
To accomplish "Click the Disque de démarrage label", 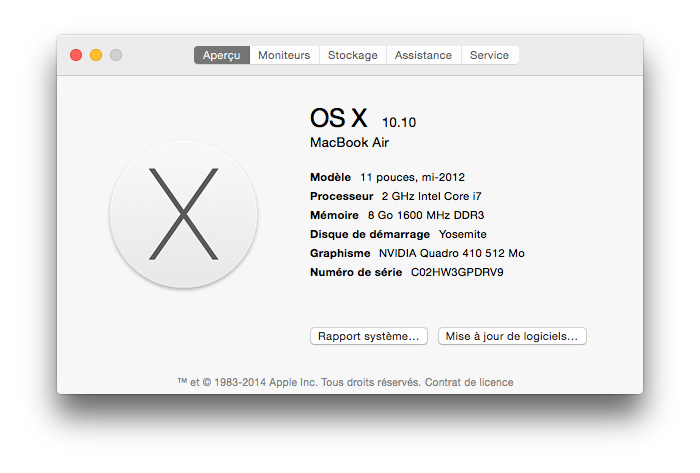I will (x=370, y=234).
